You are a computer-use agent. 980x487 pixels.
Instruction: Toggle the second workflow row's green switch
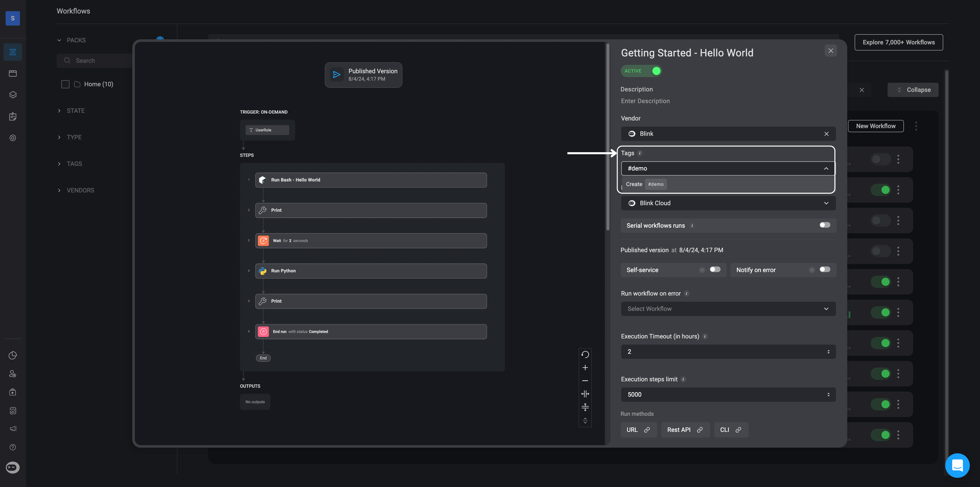[x=880, y=190]
